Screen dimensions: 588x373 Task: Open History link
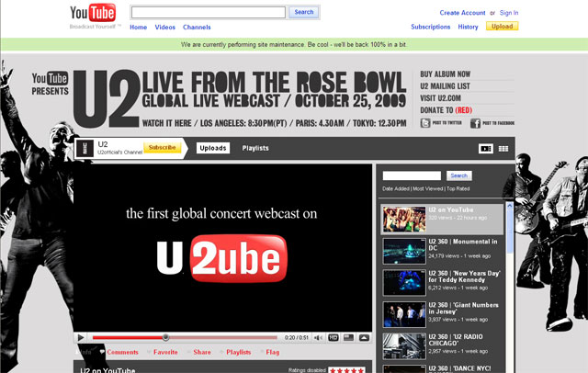pyautogui.click(x=468, y=27)
